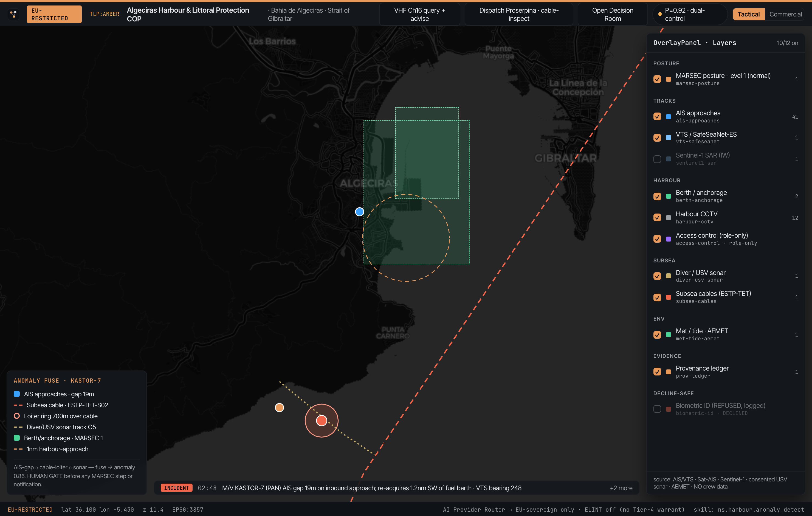
Task: Click Met / tide AEMET green swatch
Action: pos(668,335)
